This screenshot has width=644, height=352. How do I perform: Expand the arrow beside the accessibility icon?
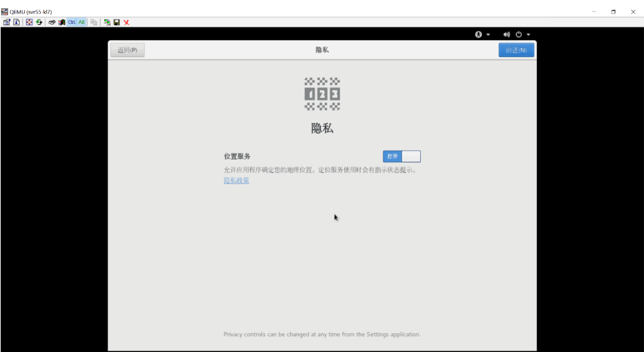[x=488, y=34]
